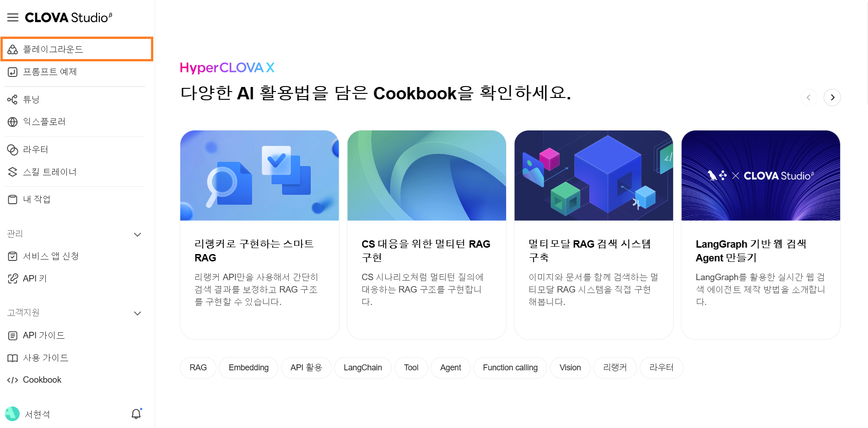Open the LangGraph web search Agent card
Screen dimensions: 868x428
coord(760,235)
